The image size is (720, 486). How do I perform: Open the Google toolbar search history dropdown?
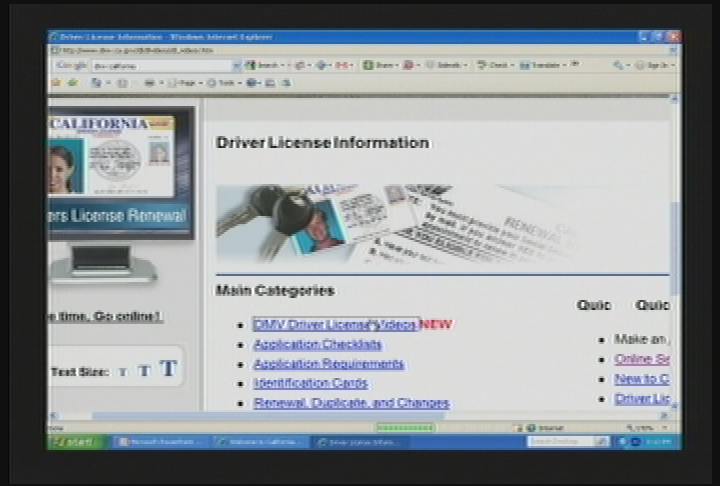click(x=237, y=66)
